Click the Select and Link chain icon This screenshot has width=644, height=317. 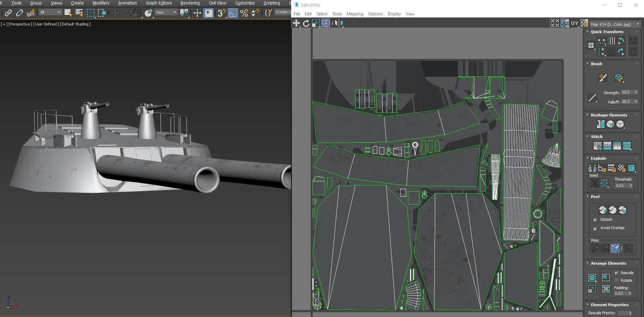pyautogui.click(x=8, y=13)
